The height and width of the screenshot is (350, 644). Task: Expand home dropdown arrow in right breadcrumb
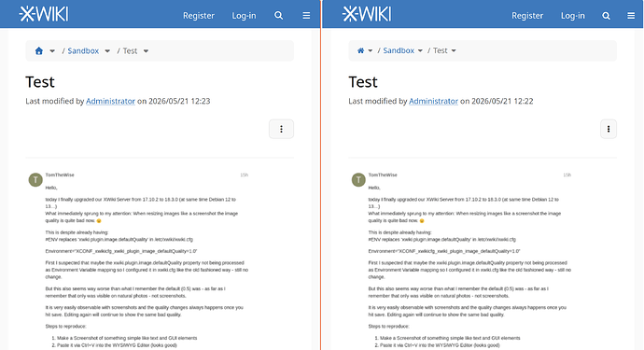click(x=370, y=50)
